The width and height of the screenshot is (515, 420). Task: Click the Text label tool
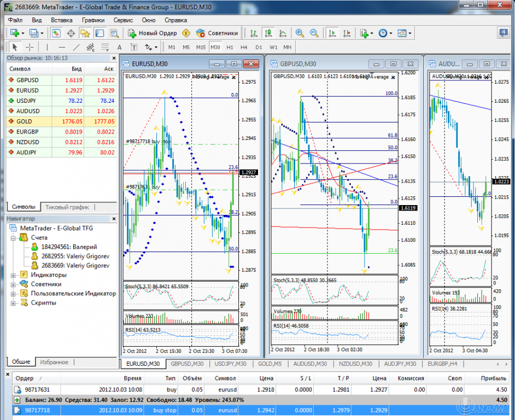[x=133, y=47]
